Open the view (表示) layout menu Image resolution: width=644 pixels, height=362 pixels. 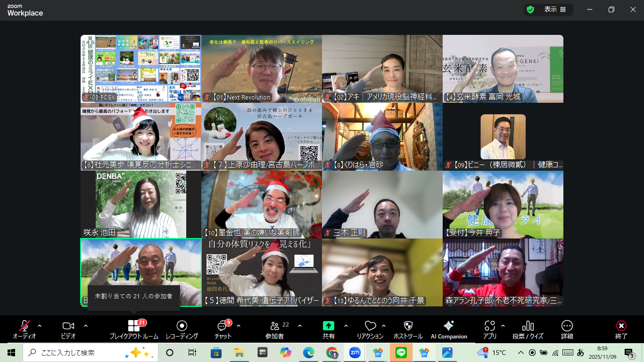pos(555,9)
